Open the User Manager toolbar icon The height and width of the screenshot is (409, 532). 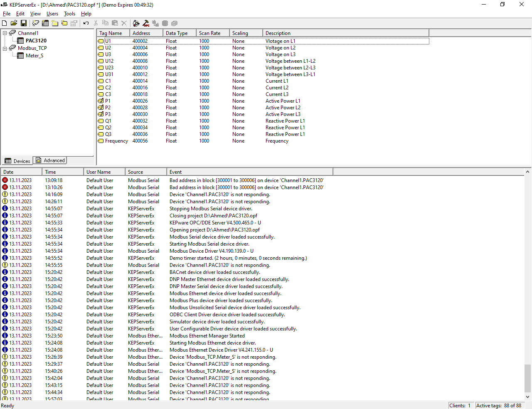(x=136, y=23)
